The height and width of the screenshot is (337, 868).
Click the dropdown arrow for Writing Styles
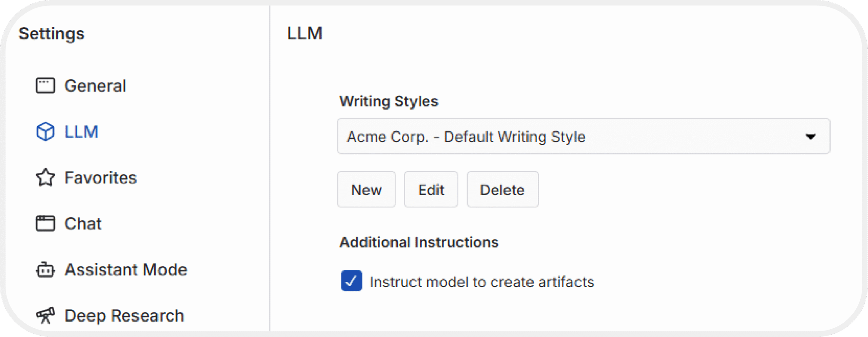810,137
